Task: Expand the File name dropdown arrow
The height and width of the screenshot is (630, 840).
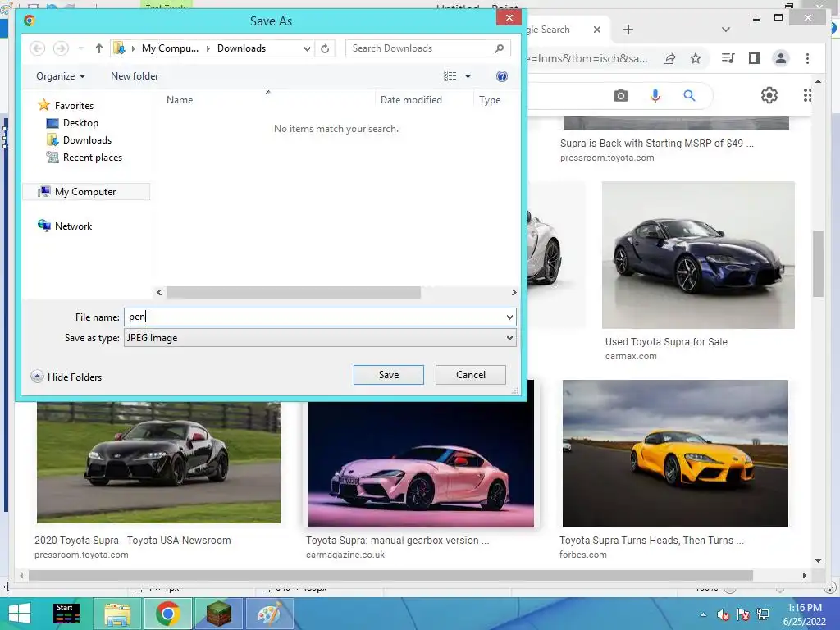Action: [x=509, y=317]
